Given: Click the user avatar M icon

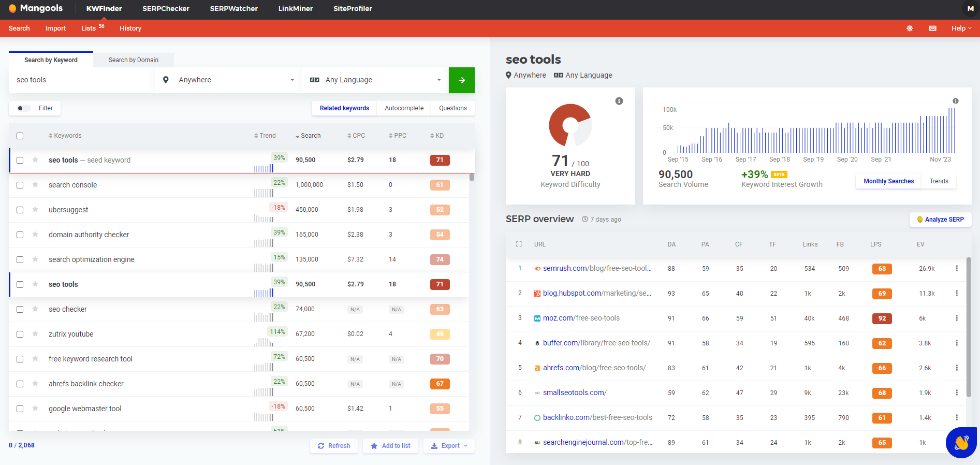Looking at the screenshot, I should [970, 9].
